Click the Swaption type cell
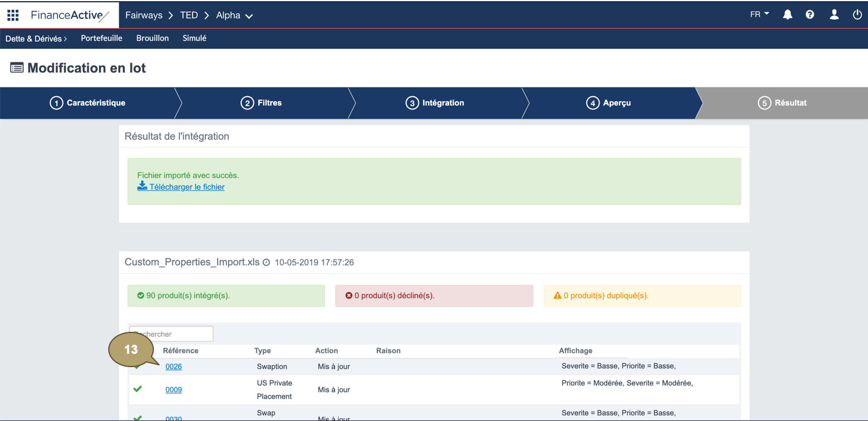 272,367
